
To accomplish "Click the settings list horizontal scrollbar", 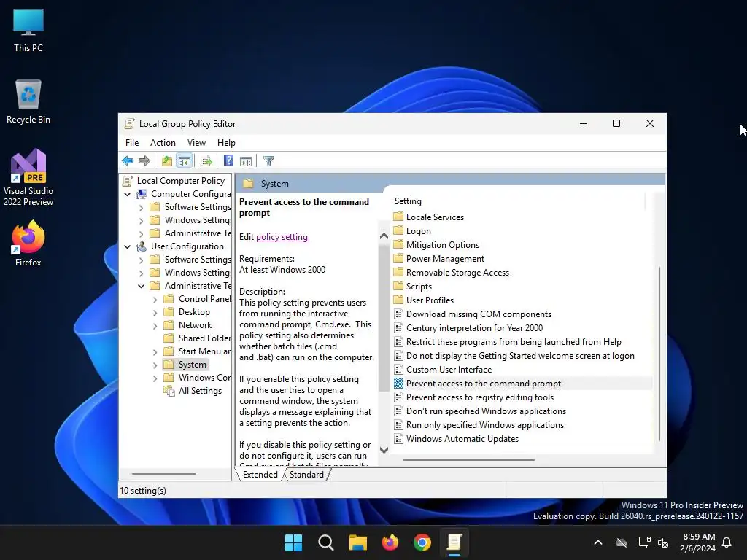I will (468, 460).
